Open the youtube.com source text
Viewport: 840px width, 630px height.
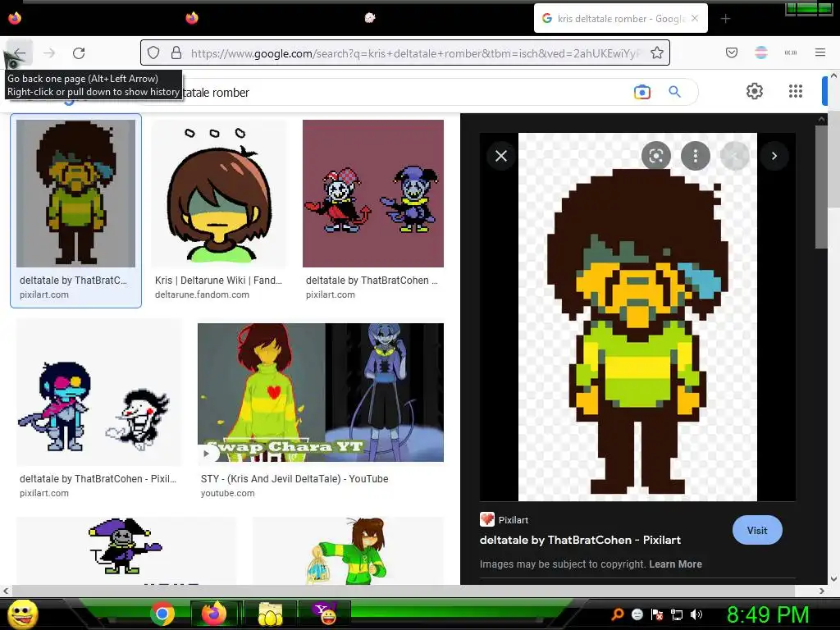click(228, 493)
